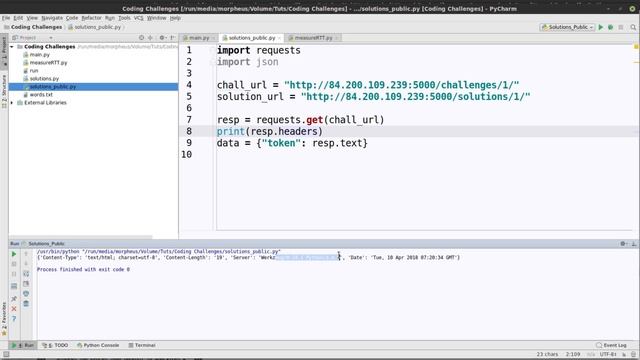Select measureRTT.py in the project tree
The height and width of the screenshot is (360, 640).
coord(48,63)
